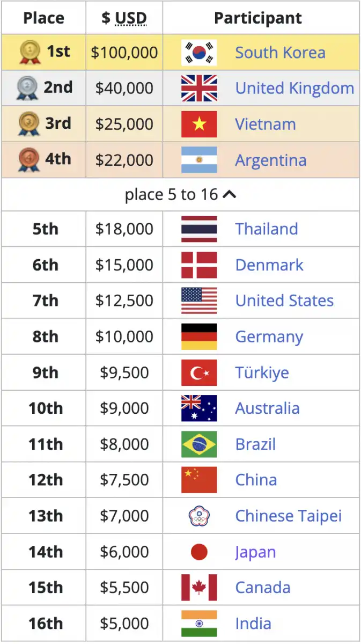Click the Chinese Taipei emblem icon
361x644 pixels.
click(199, 516)
